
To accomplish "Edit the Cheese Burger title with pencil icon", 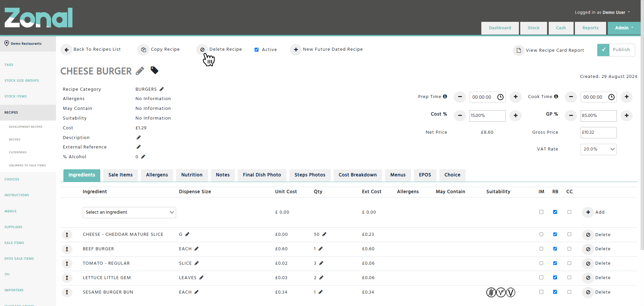I will click(x=140, y=71).
